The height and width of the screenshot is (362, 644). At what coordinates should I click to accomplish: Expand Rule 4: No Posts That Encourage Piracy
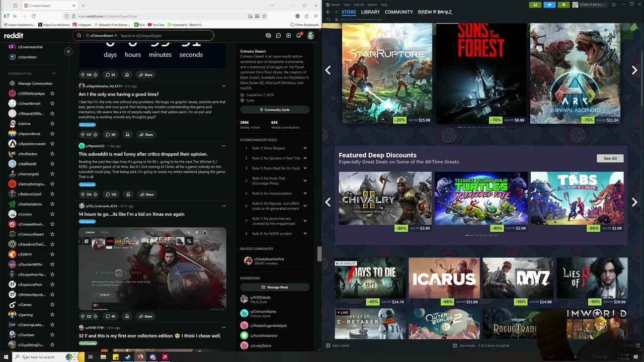[x=305, y=180]
